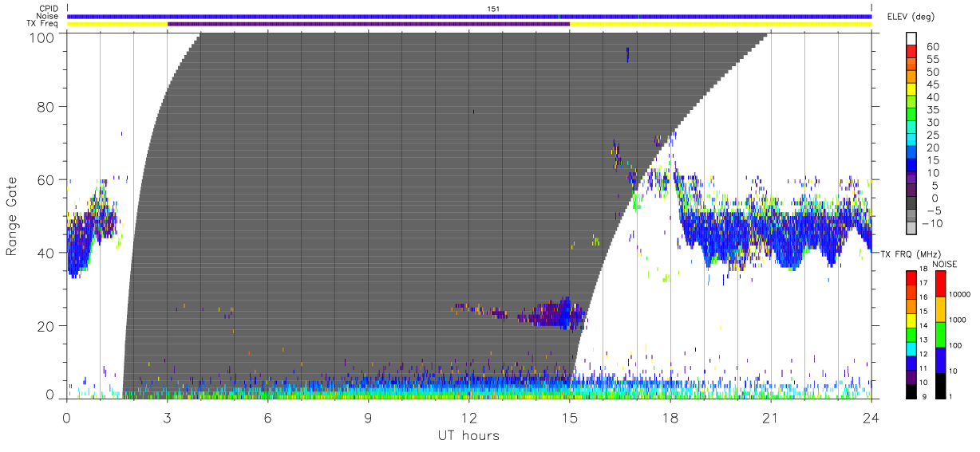Click the orange-yellow segment of the NOISE color bar

[x=940, y=309]
